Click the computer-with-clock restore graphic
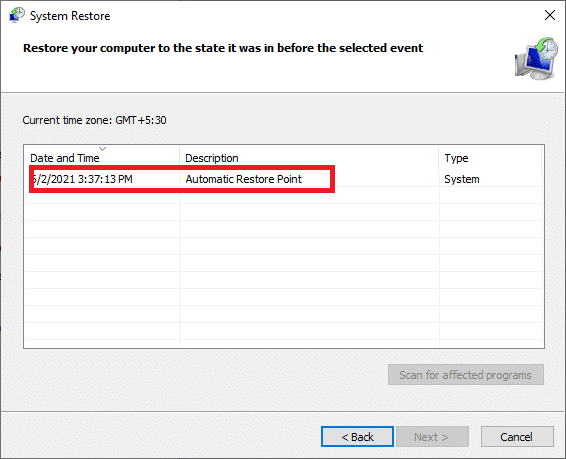Viewport: 566px width, 459px height. pos(536,58)
